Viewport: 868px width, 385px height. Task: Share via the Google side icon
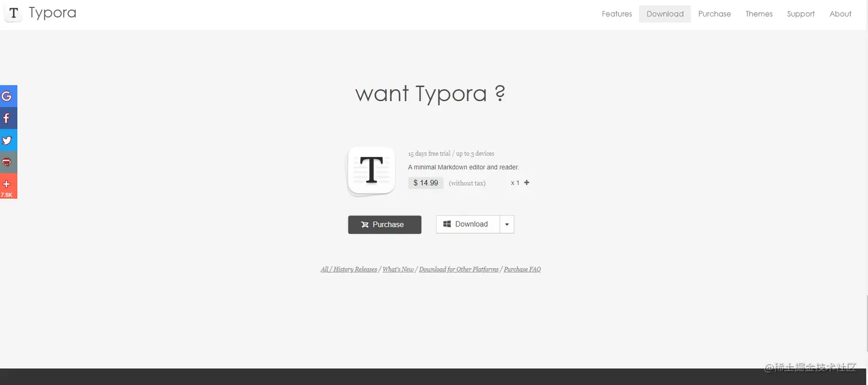coord(8,96)
